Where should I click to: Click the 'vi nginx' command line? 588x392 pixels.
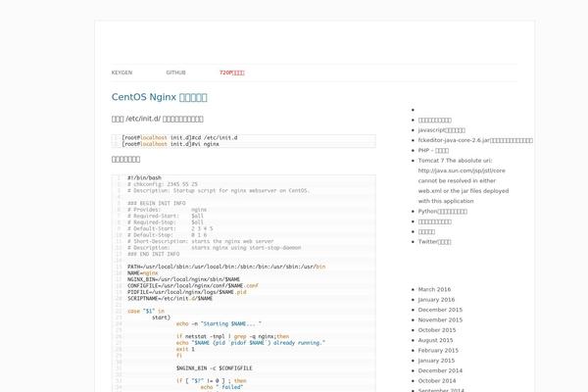click(171, 144)
